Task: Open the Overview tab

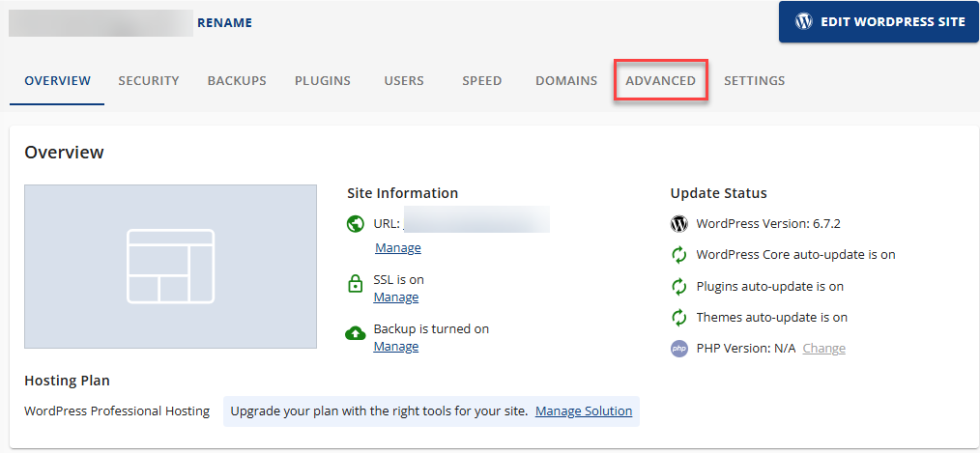Action: click(x=57, y=80)
